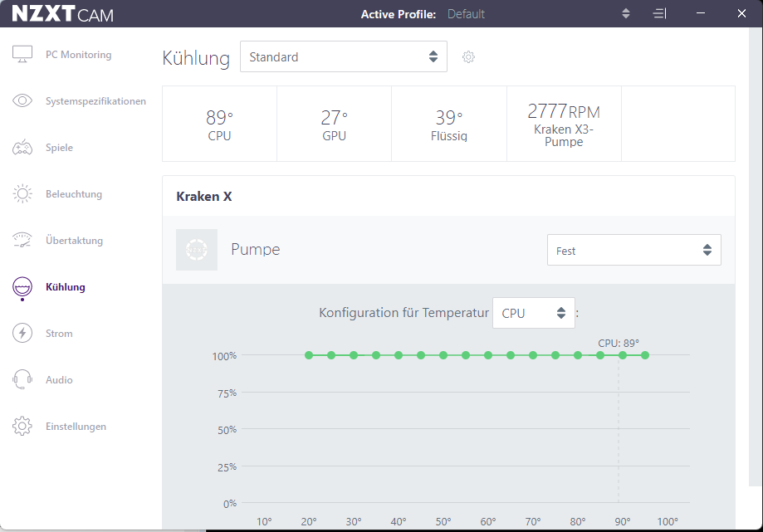Click the 39° Flüssig temperature tile
This screenshot has height=532, width=763.
[x=448, y=124]
